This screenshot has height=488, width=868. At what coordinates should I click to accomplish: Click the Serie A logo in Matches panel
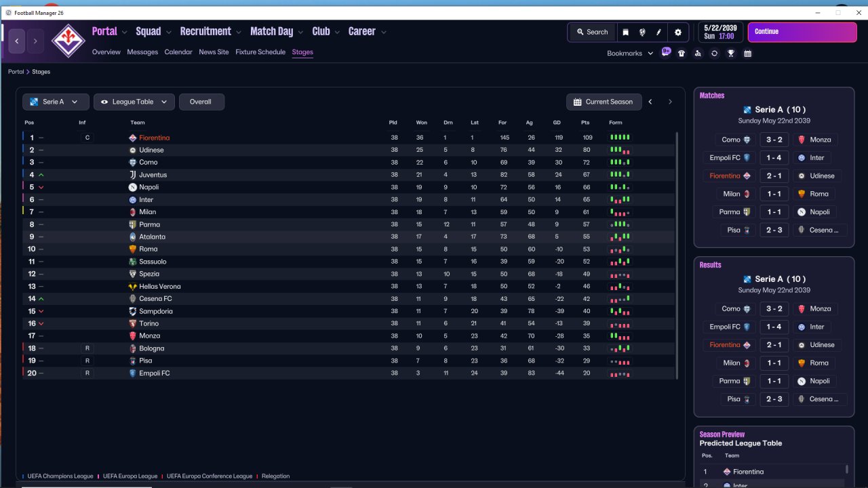tap(747, 110)
